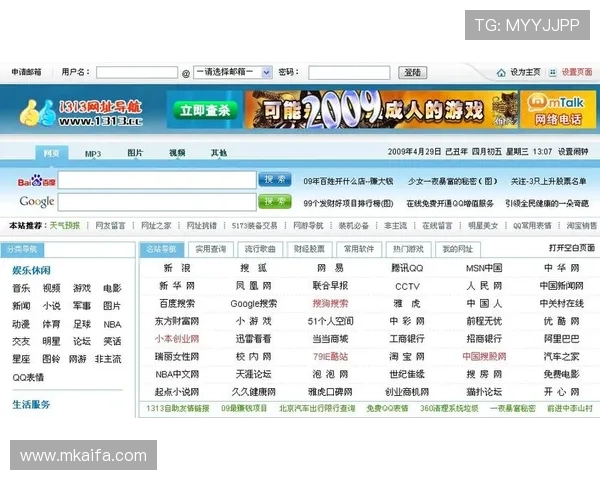
Task: Select the 图片 search tab
Action: coord(135,153)
